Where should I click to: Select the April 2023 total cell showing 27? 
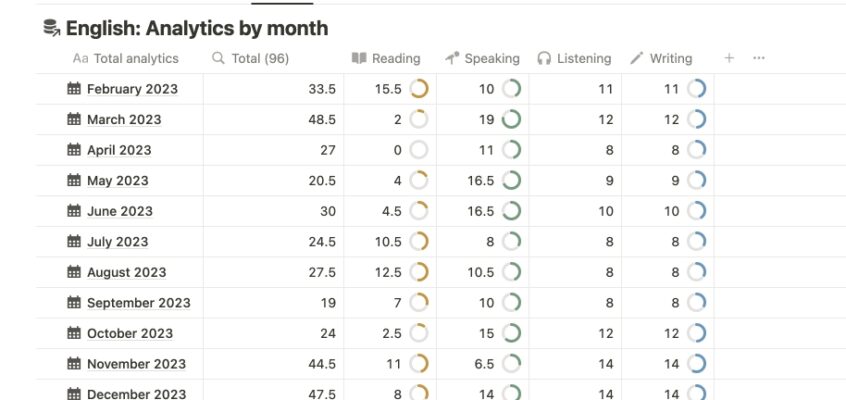click(x=274, y=150)
